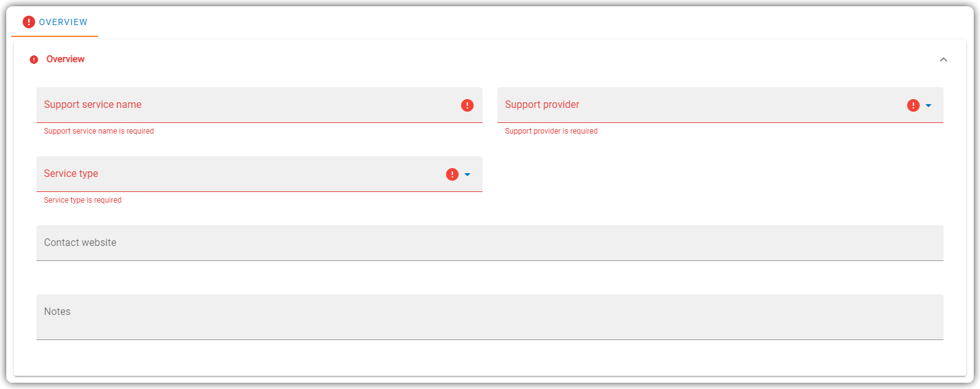Click the Overview section header title

coord(65,59)
